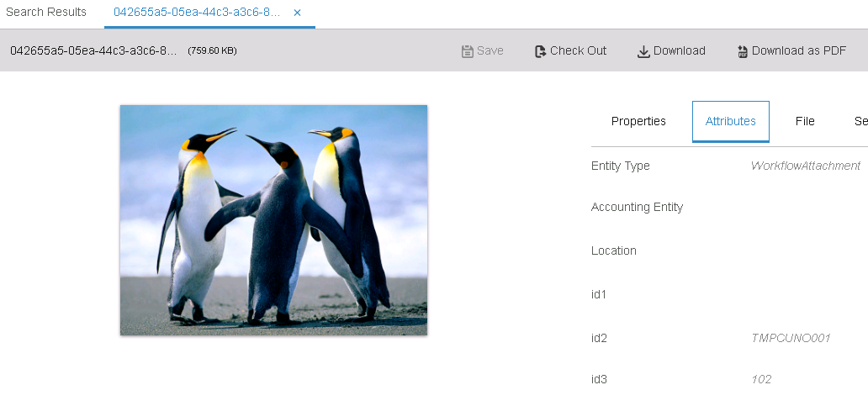Click the Download as PDF label

pyautogui.click(x=799, y=51)
